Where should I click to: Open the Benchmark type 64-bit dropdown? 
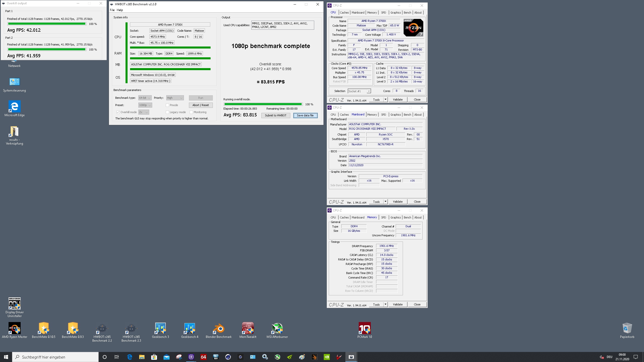pyautogui.click(x=145, y=98)
